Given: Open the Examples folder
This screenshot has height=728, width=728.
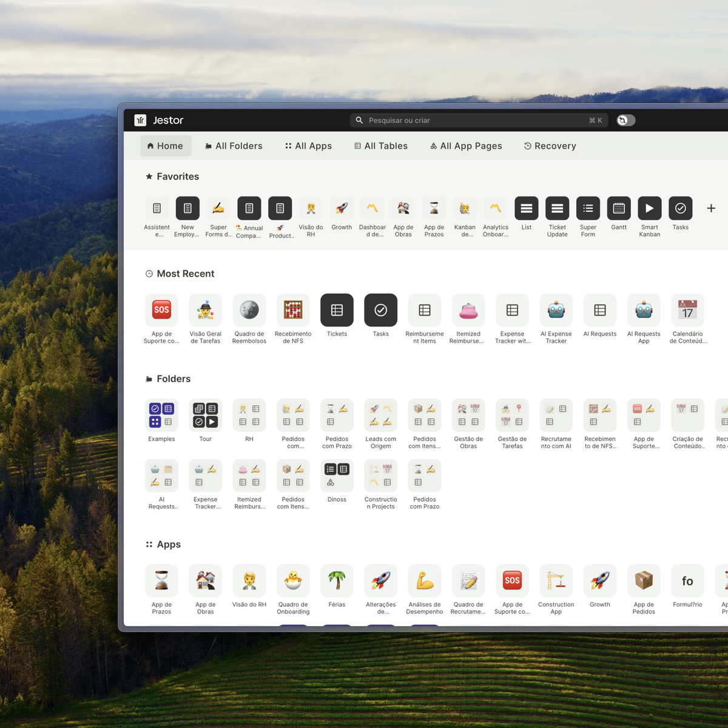Looking at the screenshot, I should pos(161,415).
